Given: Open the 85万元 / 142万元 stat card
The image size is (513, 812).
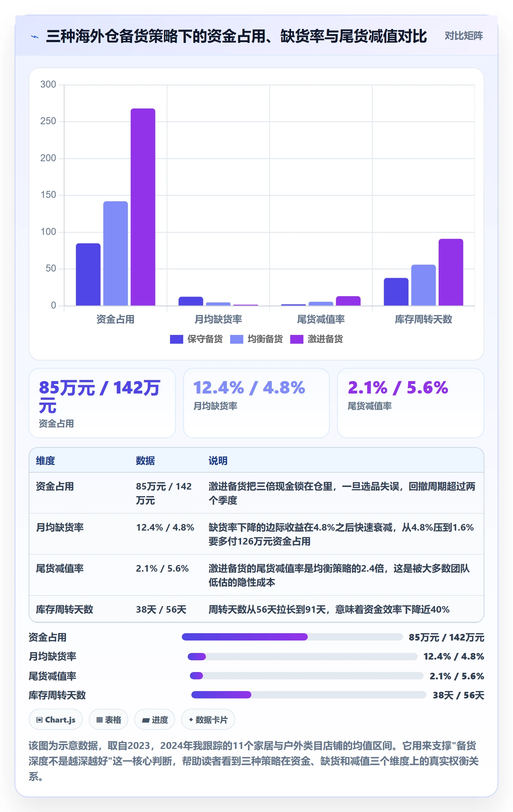Looking at the screenshot, I should click(x=102, y=403).
